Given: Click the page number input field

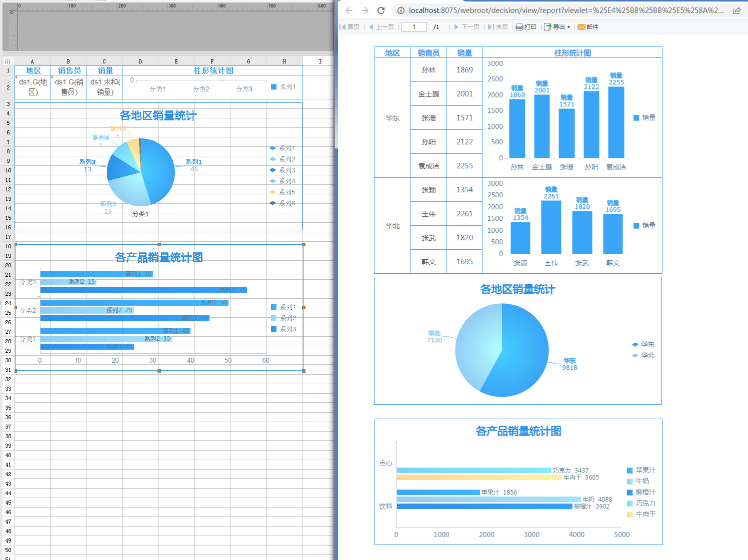Looking at the screenshot, I should coord(414,27).
